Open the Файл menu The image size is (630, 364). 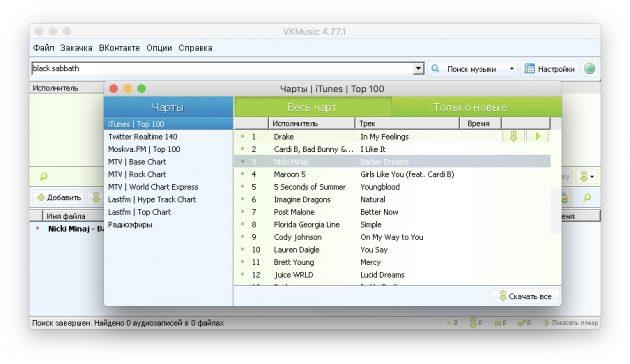coord(43,48)
